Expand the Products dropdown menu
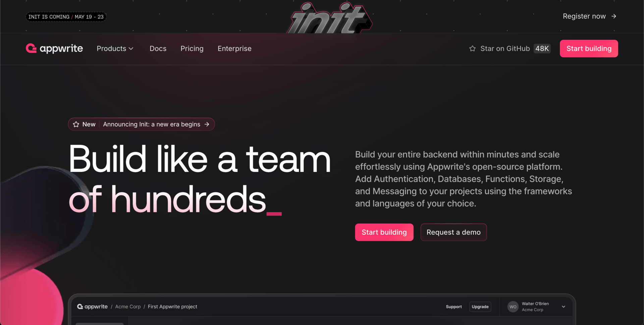The height and width of the screenshot is (325, 644). coord(115,49)
